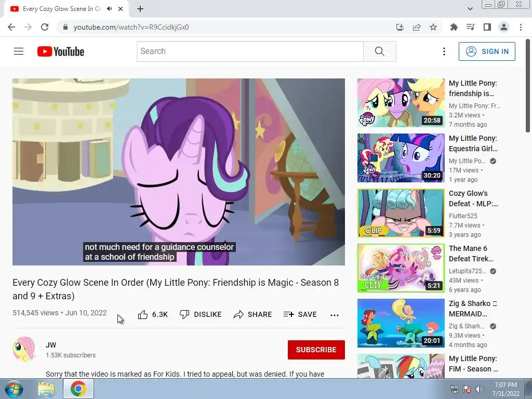The image size is (532, 399).
Task: Click the SIGN IN button
Action: click(487, 51)
